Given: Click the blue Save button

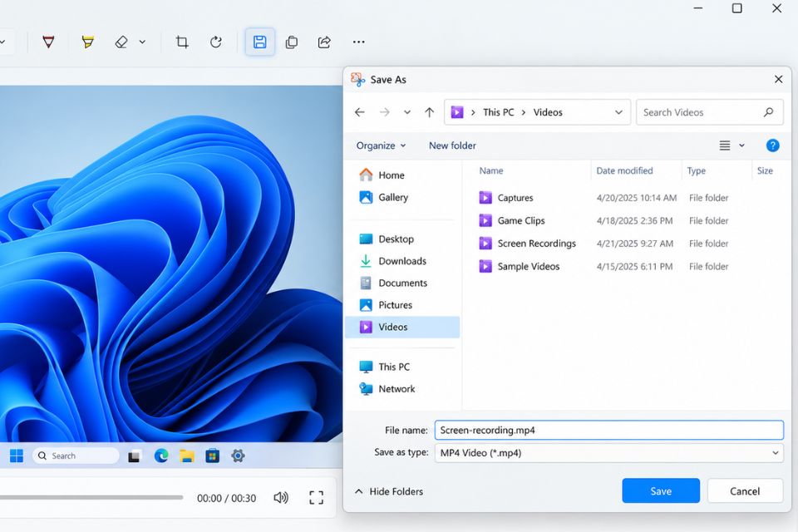Looking at the screenshot, I should coord(661,490).
